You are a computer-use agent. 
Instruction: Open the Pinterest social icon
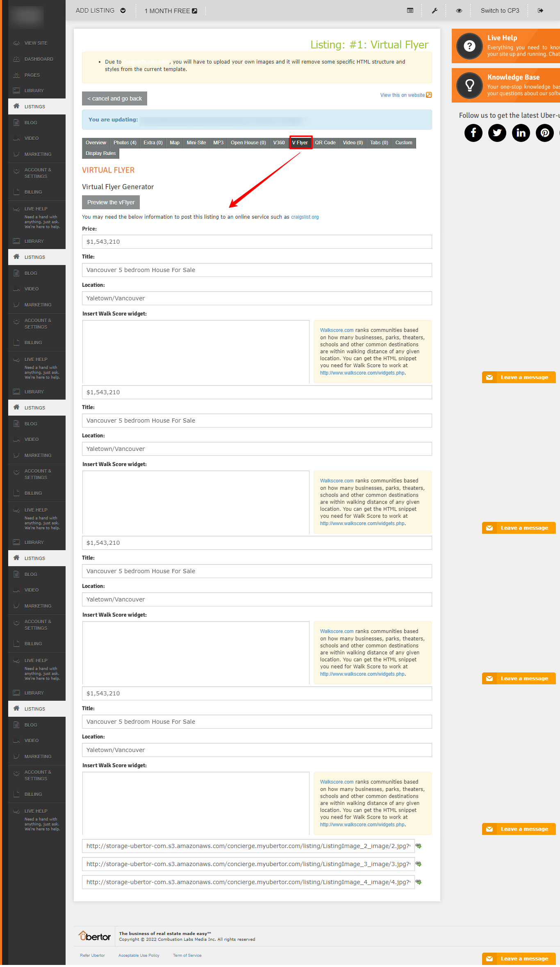(544, 133)
